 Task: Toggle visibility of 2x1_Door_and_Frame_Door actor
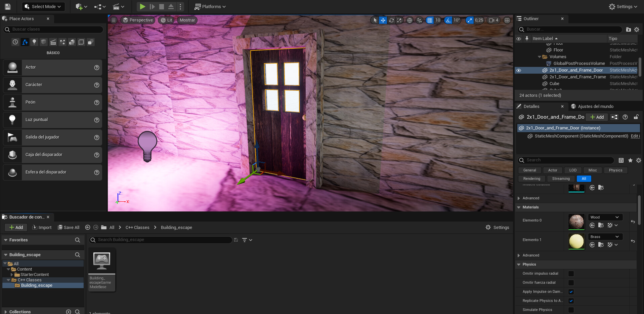point(519,70)
